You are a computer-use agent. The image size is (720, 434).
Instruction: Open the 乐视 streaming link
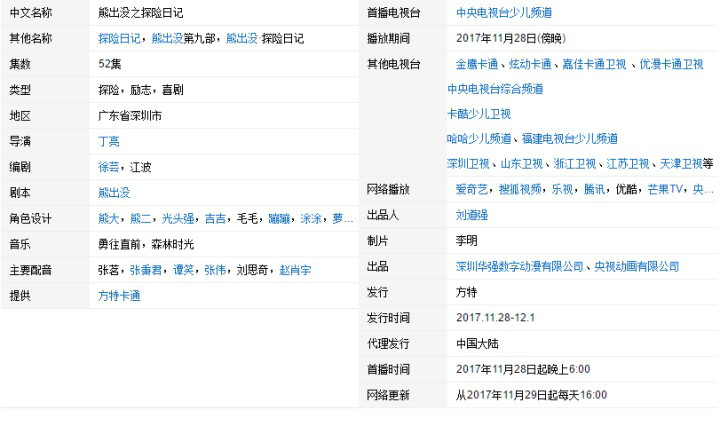click(562, 189)
